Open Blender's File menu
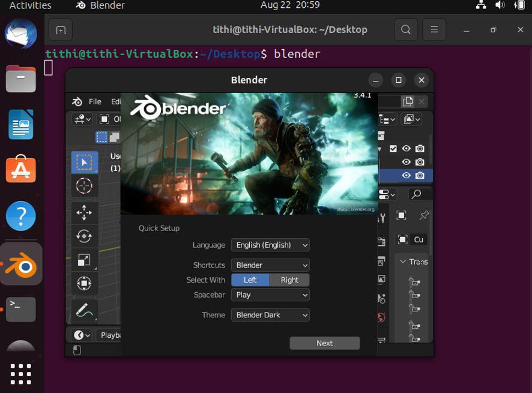532x393 pixels. [95, 101]
